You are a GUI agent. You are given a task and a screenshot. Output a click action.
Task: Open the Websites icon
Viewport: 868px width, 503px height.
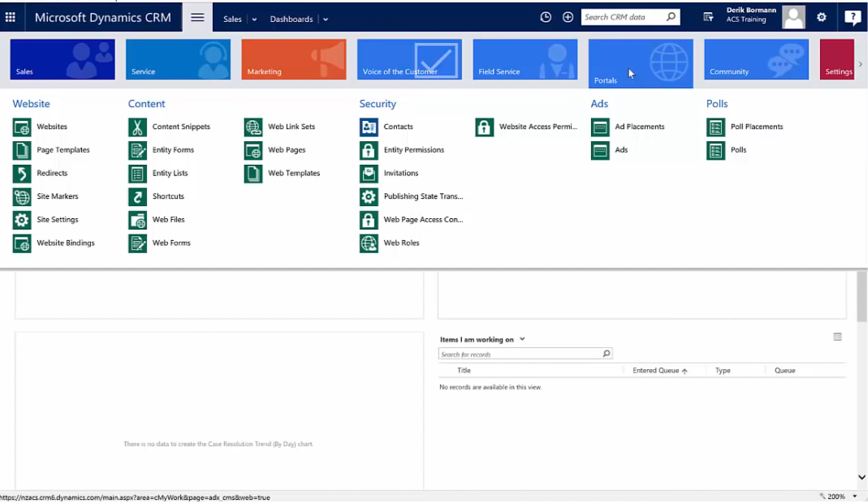click(x=22, y=127)
